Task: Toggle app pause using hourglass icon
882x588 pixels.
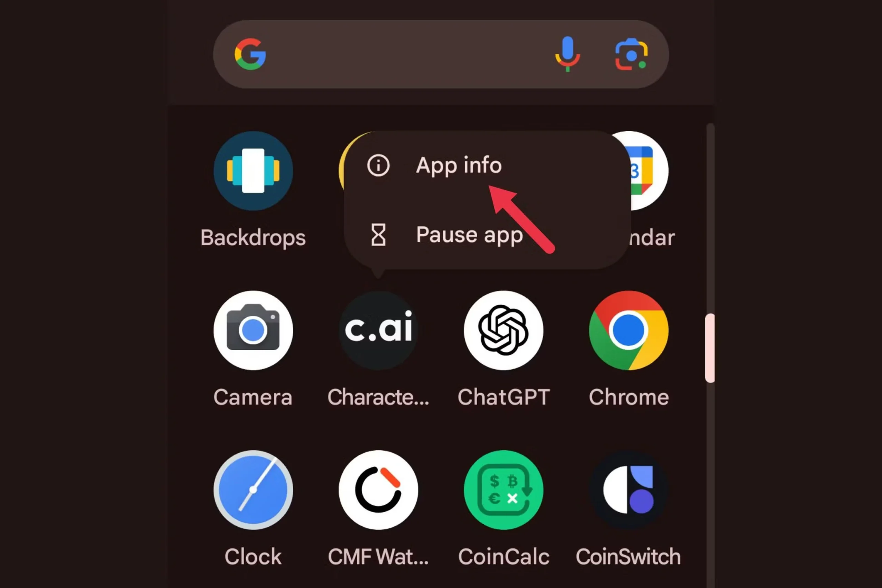Action: (x=377, y=235)
